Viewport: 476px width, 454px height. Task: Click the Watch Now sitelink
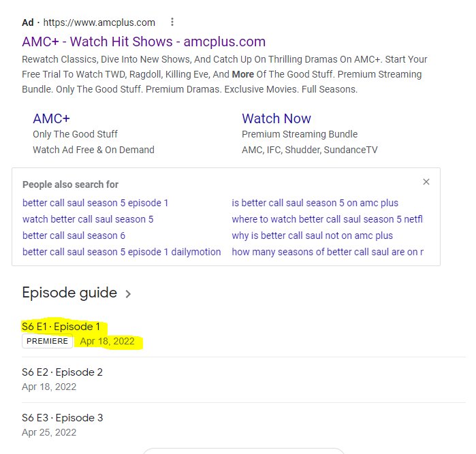pyautogui.click(x=276, y=118)
